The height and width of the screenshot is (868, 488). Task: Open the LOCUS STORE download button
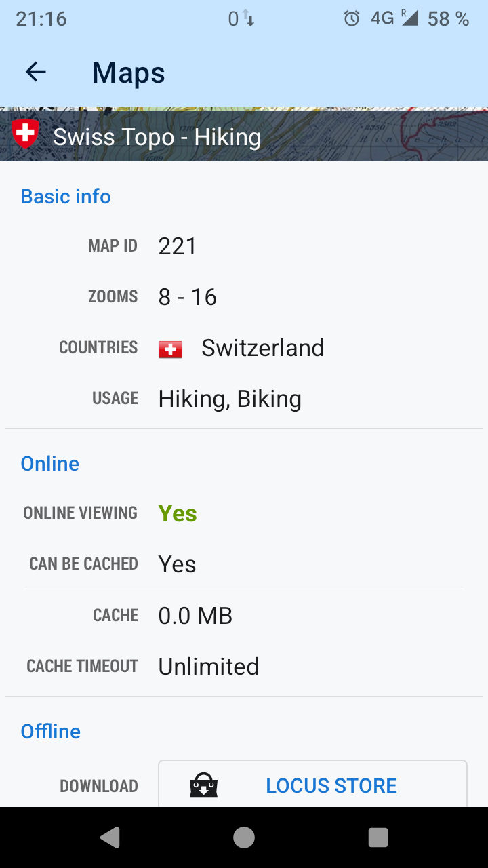tap(313, 785)
